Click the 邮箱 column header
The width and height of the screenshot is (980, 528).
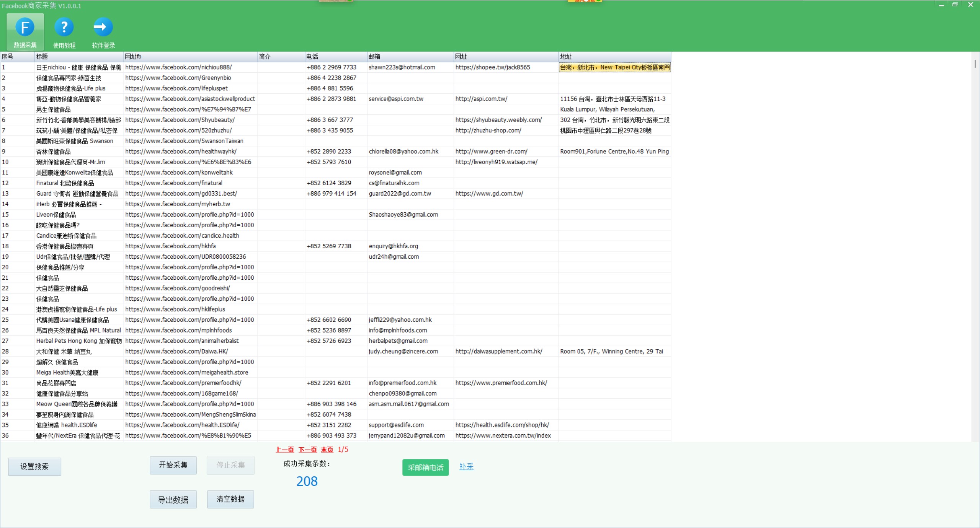[x=410, y=57]
